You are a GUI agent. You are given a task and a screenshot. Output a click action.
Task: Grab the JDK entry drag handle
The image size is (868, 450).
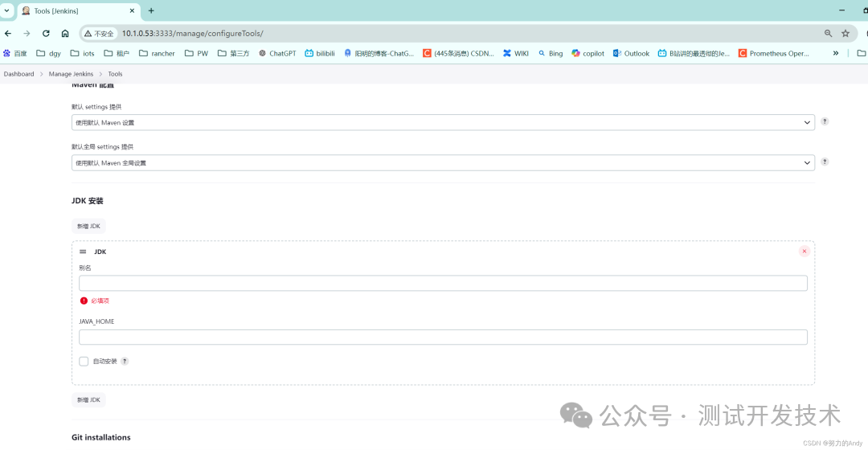pos(83,252)
